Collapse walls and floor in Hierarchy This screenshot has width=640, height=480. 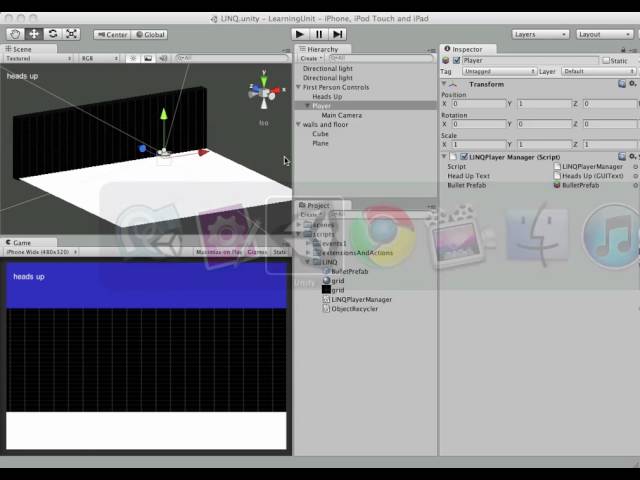tap(298, 124)
